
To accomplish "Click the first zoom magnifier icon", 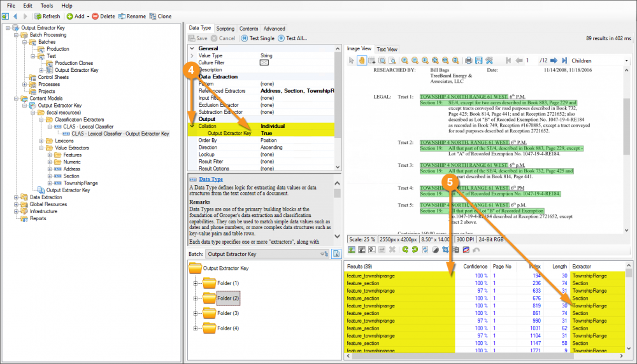I will pos(405,60).
